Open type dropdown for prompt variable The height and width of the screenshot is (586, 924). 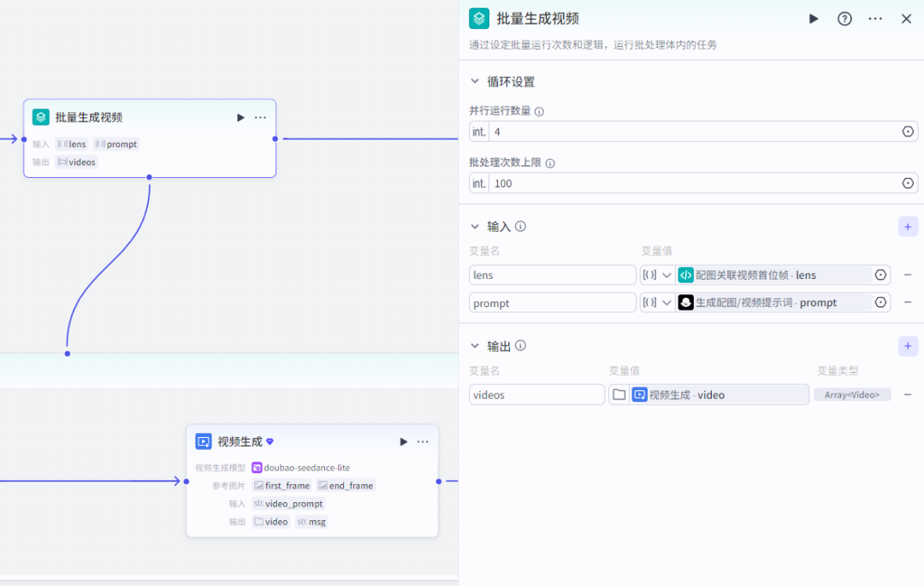(x=657, y=303)
